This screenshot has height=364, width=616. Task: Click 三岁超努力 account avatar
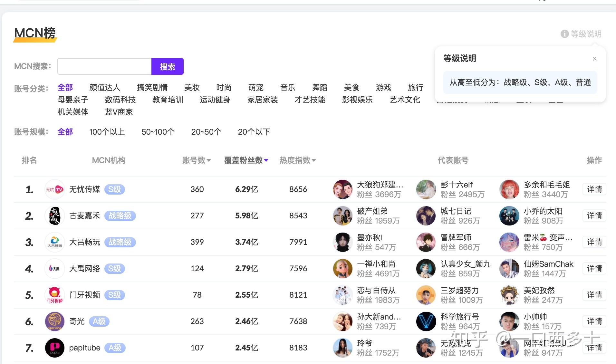pos(426,295)
